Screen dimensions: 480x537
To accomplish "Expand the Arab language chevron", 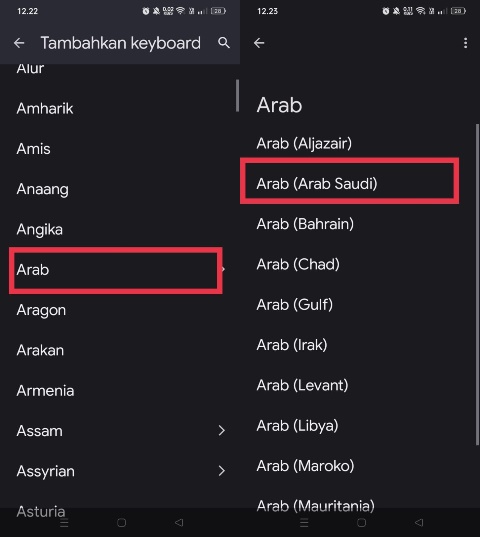I will pos(223,270).
